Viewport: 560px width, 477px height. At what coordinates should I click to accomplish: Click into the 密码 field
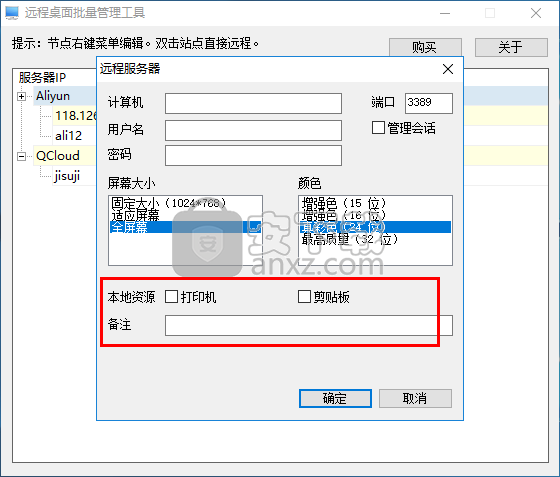click(x=253, y=155)
